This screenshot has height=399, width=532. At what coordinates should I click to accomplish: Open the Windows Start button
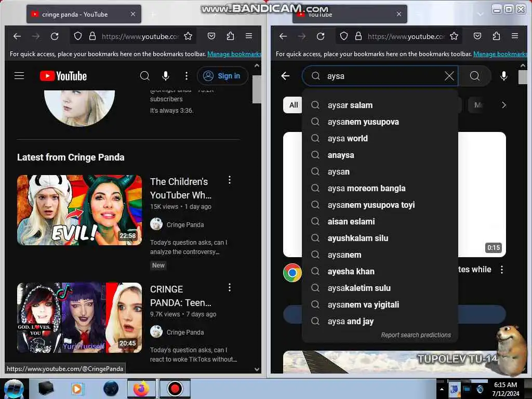click(14, 389)
